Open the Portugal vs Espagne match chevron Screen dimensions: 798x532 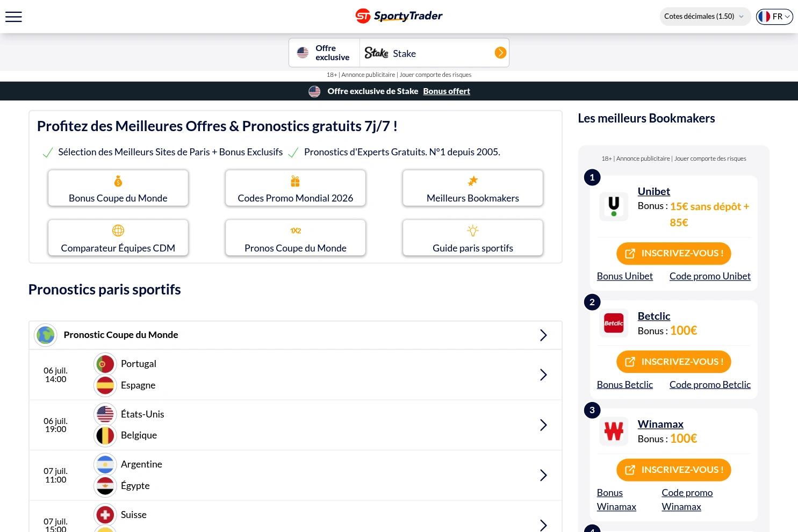543,375
